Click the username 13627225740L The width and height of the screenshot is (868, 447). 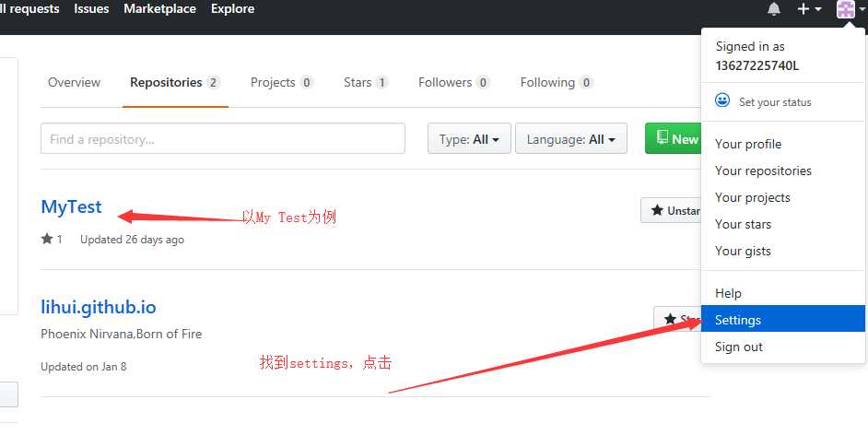(757, 65)
